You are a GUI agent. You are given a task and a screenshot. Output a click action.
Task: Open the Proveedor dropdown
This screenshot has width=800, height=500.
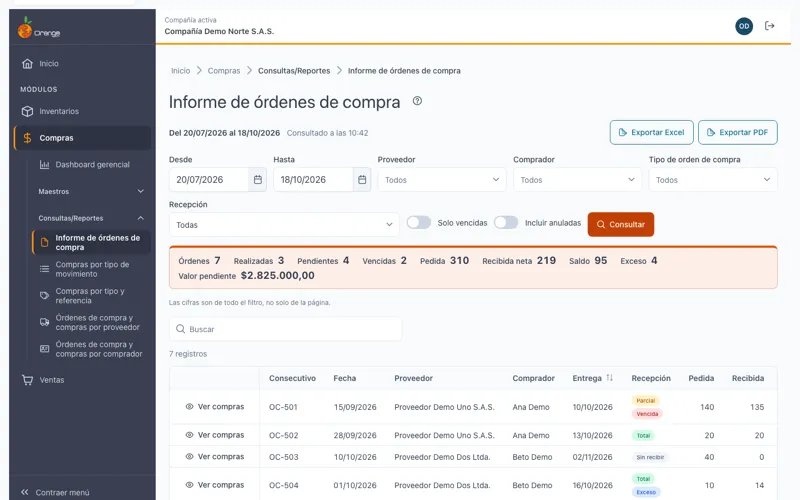point(442,180)
